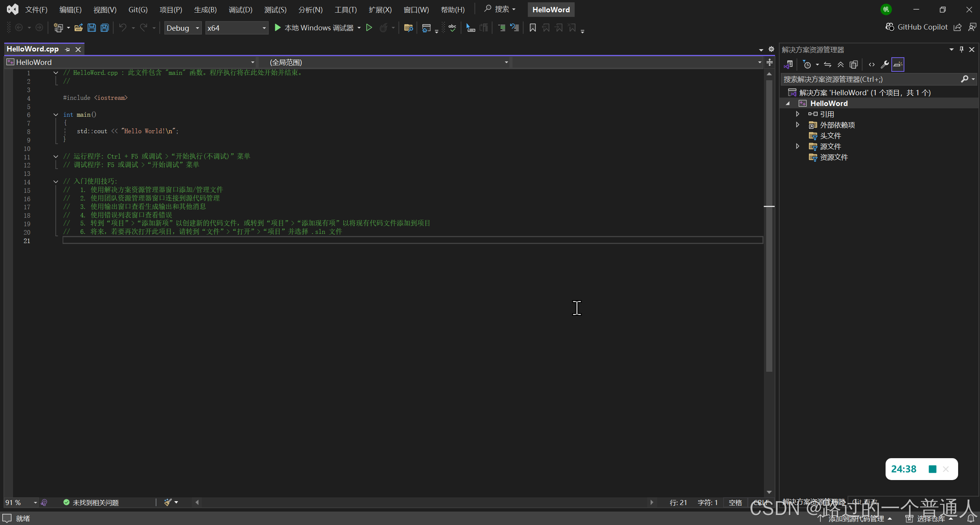
Task: Expand the 源文件 folder node
Action: point(798,146)
